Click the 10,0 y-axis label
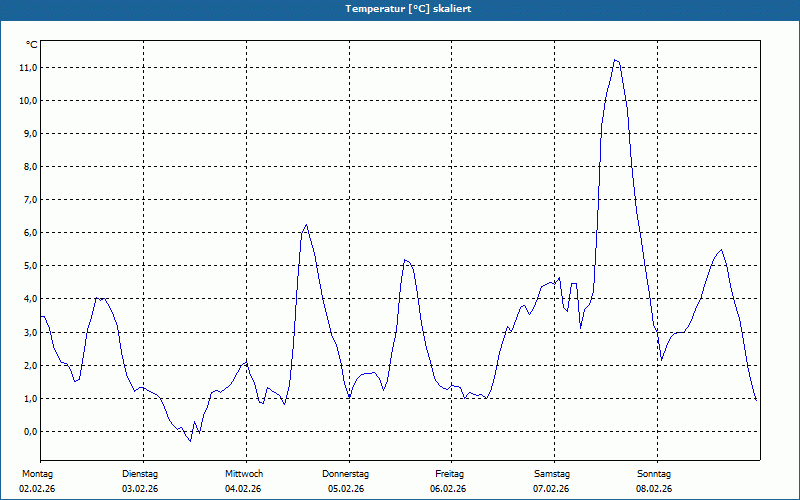800x500 pixels. (27, 101)
